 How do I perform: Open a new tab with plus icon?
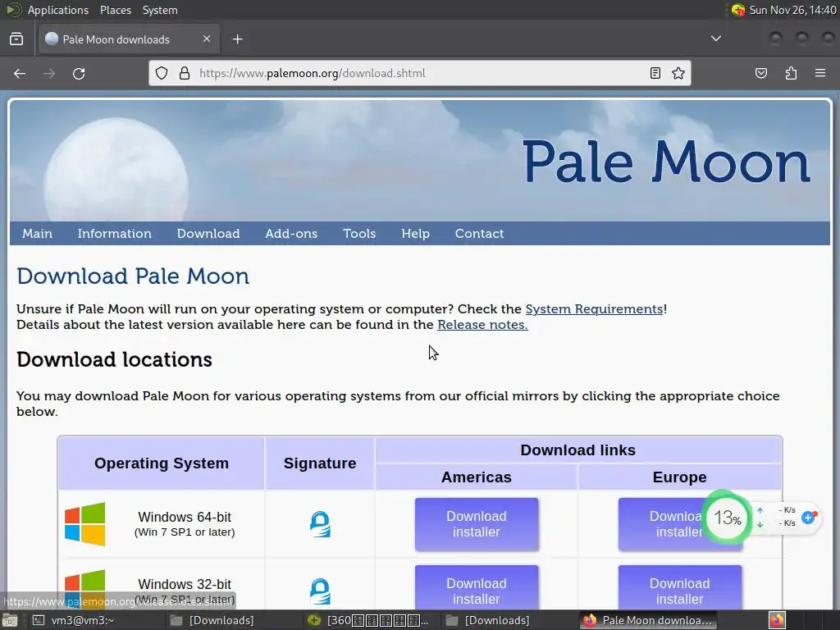237,39
